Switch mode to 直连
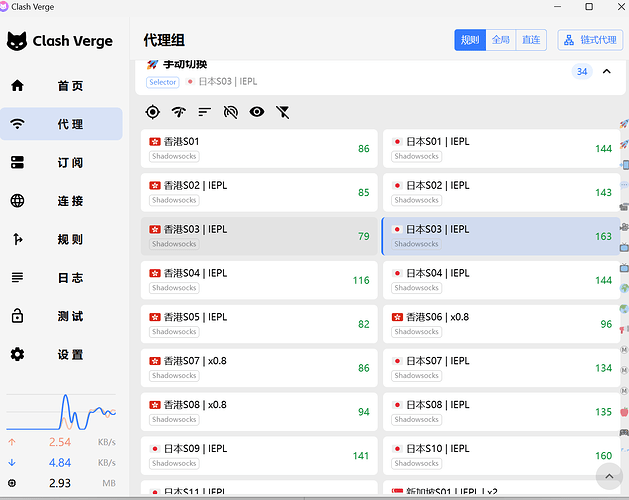This screenshot has height=500, width=629. pos(531,40)
